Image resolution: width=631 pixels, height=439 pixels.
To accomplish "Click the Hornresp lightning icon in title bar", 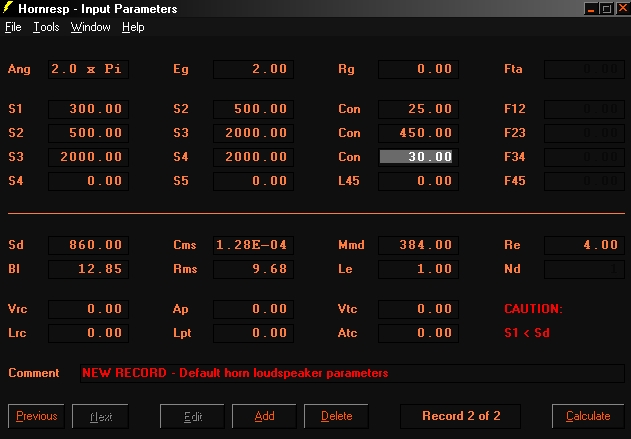I will 8,8.
